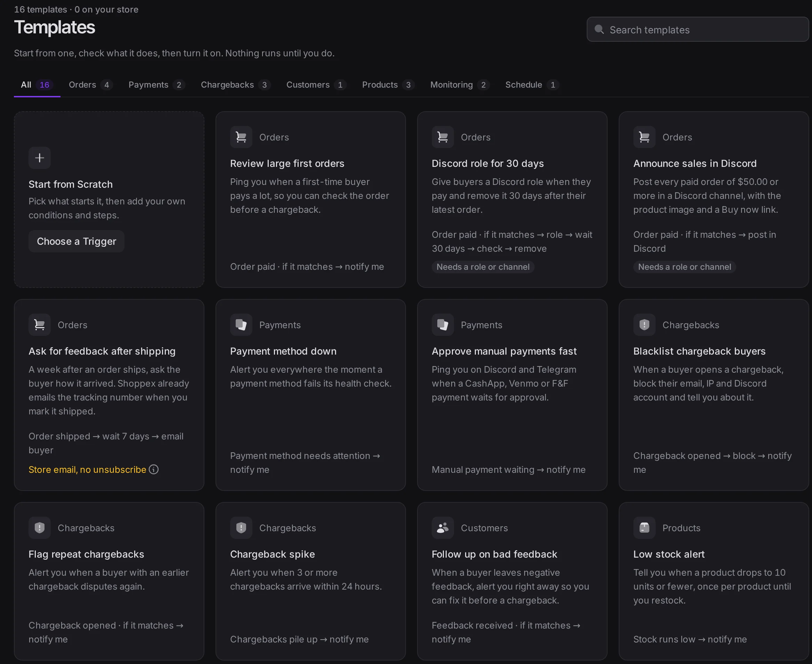Click the magnifier icon in the search box

tap(599, 30)
